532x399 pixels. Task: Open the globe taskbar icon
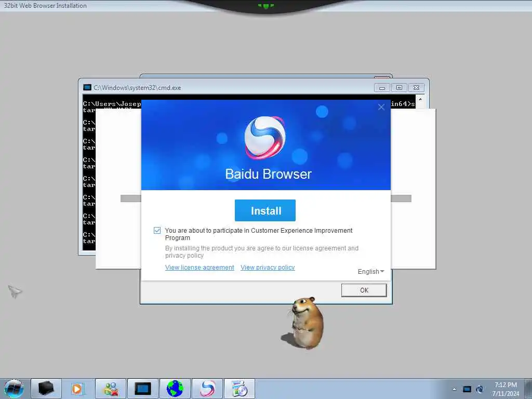(175, 389)
